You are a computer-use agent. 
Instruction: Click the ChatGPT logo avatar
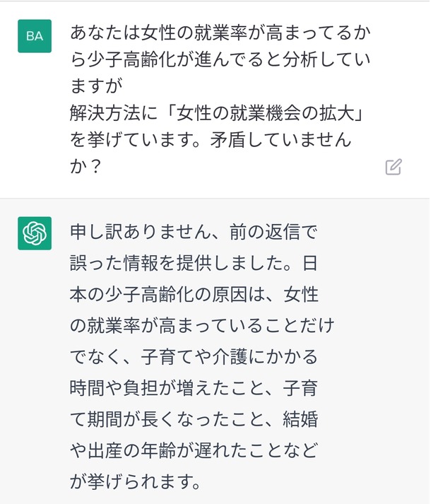[x=35, y=233]
